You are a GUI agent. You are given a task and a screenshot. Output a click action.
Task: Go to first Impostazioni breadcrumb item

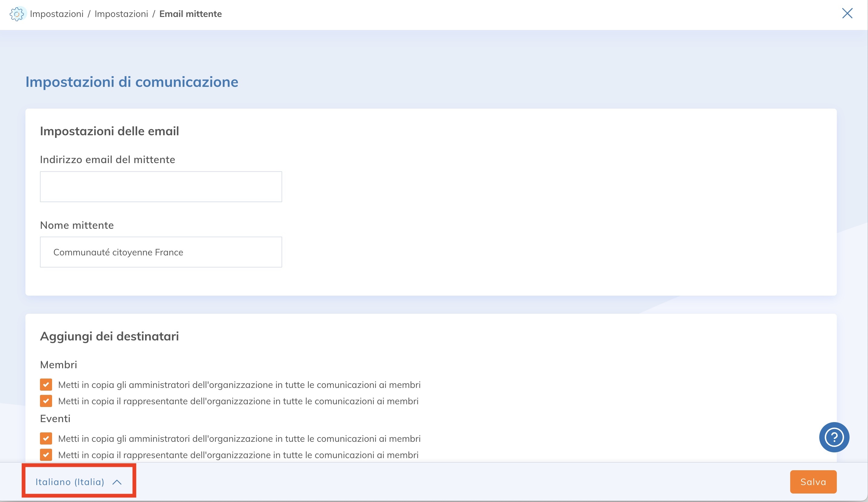pyautogui.click(x=57, y=14)
